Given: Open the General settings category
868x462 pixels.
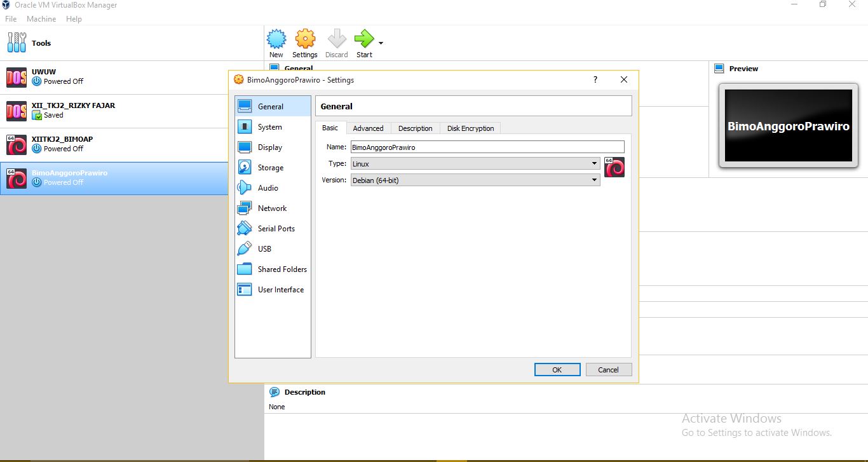Looking at the screenshot, I should click(273, 107).
